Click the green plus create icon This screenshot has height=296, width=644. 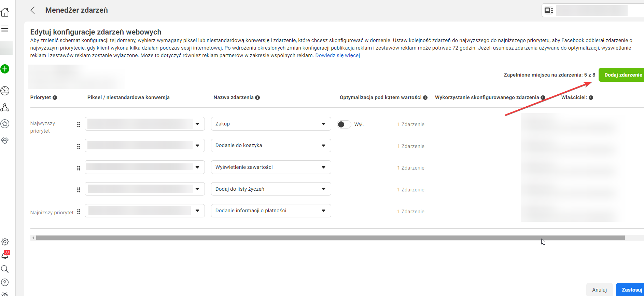click(5, 69)
